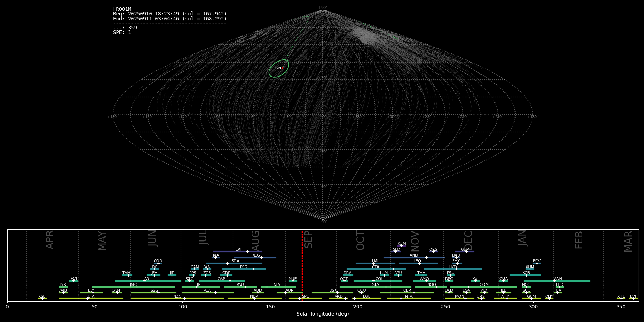Click the 'End: 20250911 03:04:46' header line
644x322 pixels.
coord(170,19)
